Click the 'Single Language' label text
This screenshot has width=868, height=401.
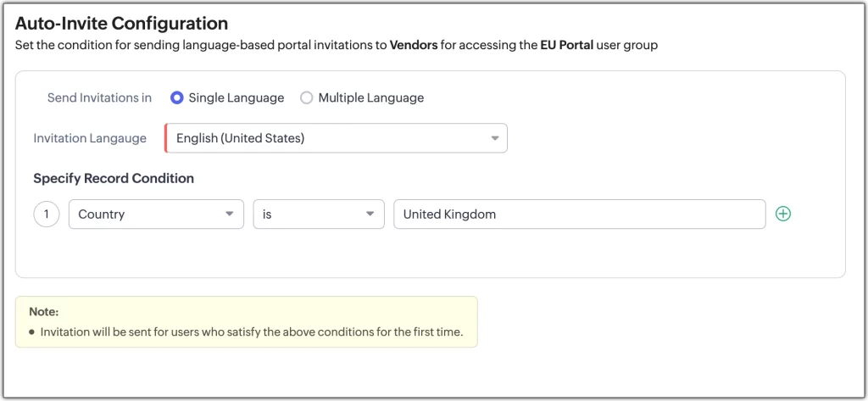236,97
